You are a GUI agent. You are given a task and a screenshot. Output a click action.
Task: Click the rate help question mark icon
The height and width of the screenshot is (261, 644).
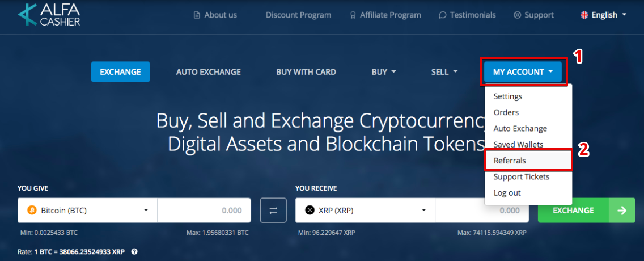[x=134, y=251]
